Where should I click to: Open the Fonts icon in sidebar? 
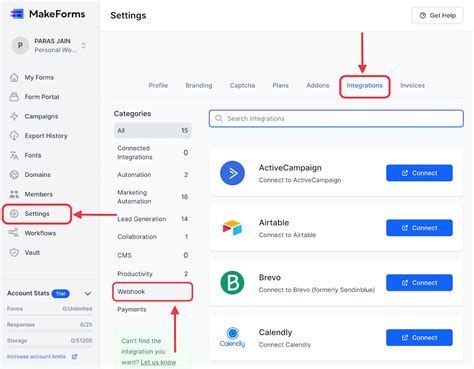pyautogui.click(x=14, y=155)
